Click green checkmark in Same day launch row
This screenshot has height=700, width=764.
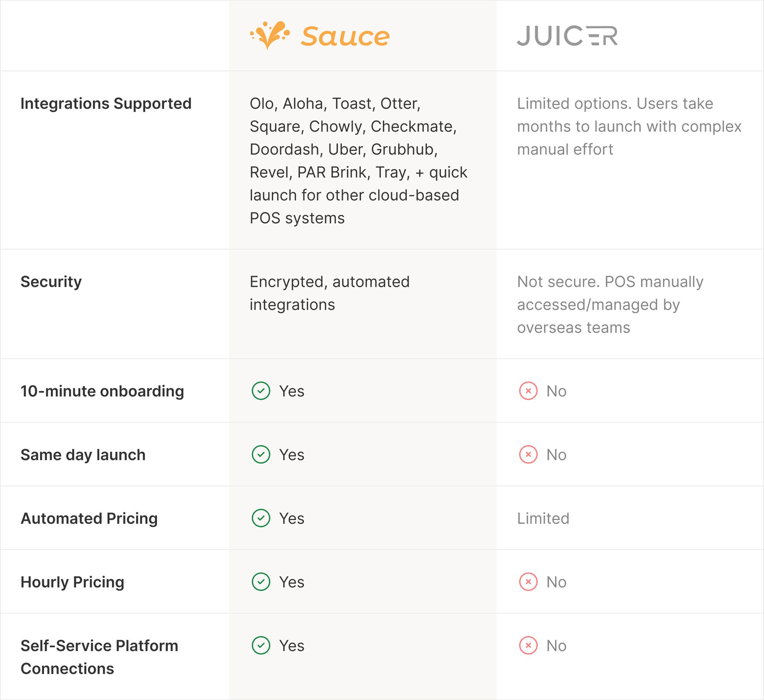point(261,454)
